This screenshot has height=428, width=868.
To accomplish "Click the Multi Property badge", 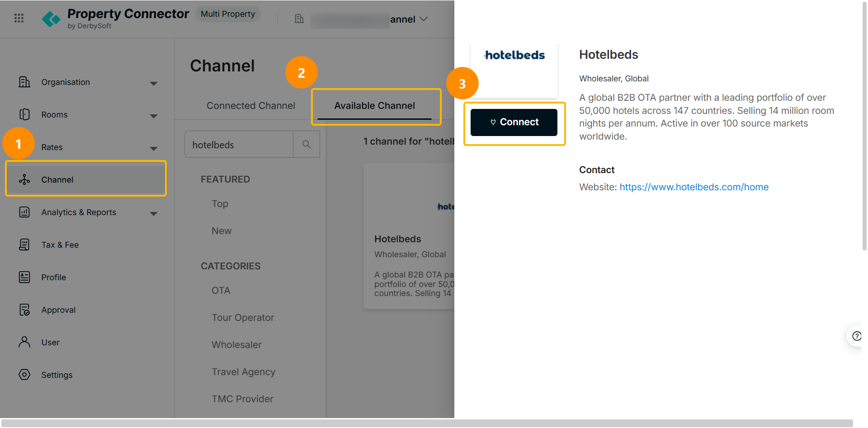I will click(x=228, y=14).
